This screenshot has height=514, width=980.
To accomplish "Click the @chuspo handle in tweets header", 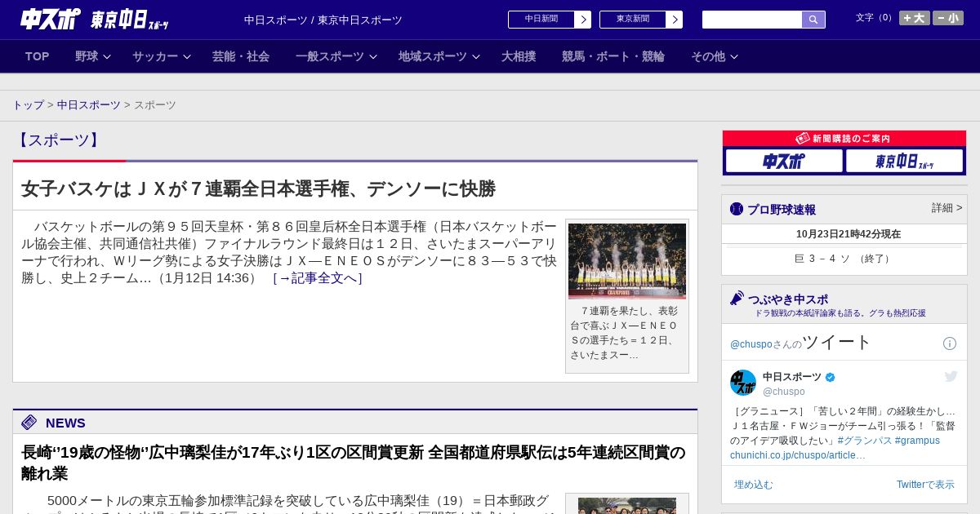I will [751, 344].
